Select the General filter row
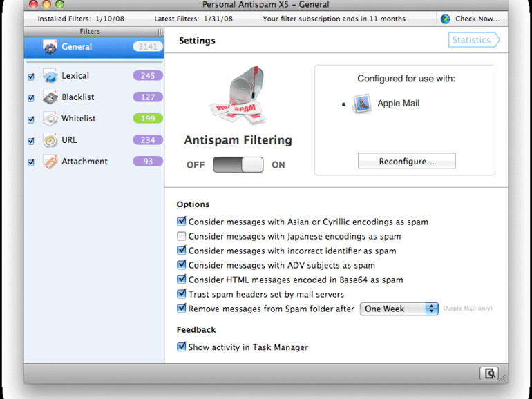This screenshot has width=532, height=399. coord(94,47)
